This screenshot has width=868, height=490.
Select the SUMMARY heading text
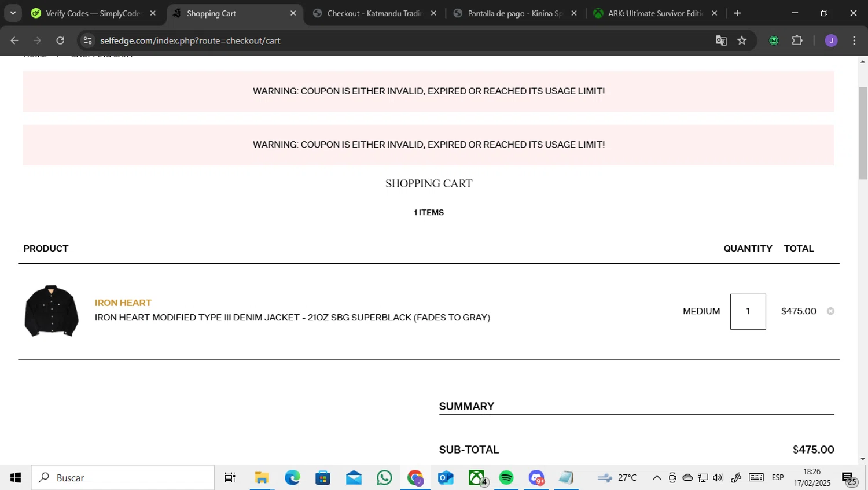[466, 406]
